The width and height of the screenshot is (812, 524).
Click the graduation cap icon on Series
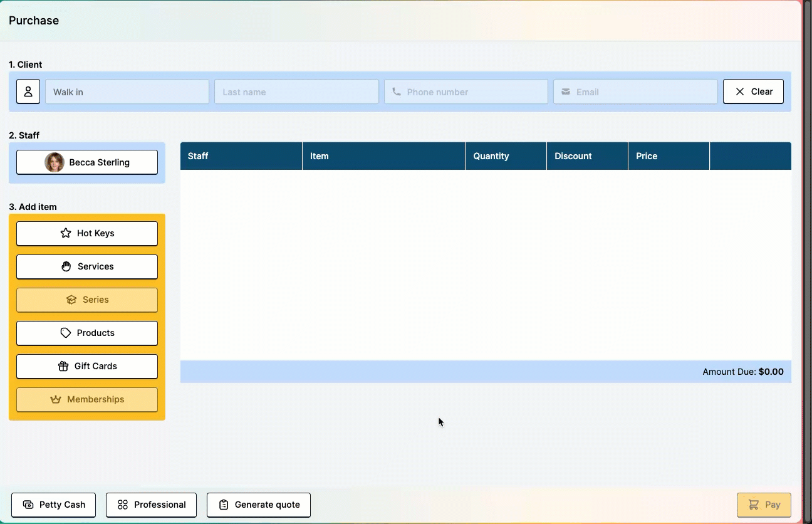tap(71, 300)
